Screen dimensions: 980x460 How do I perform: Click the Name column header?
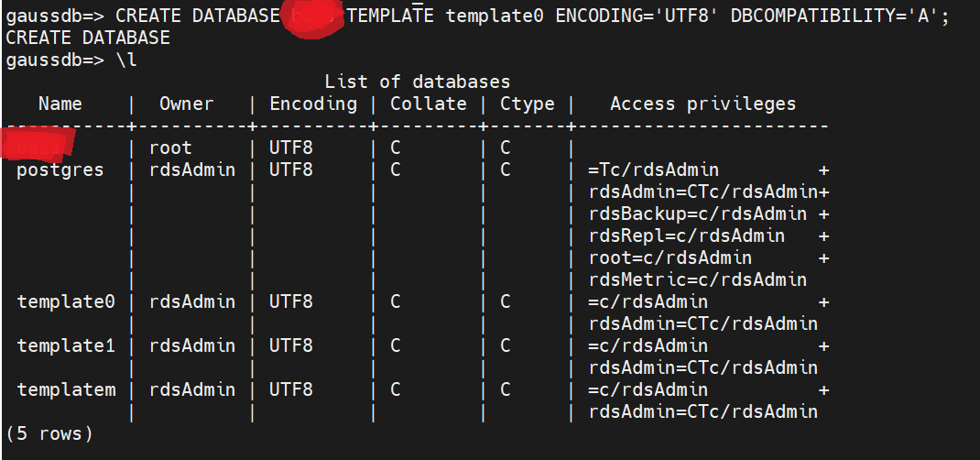[x=60, y=104]
